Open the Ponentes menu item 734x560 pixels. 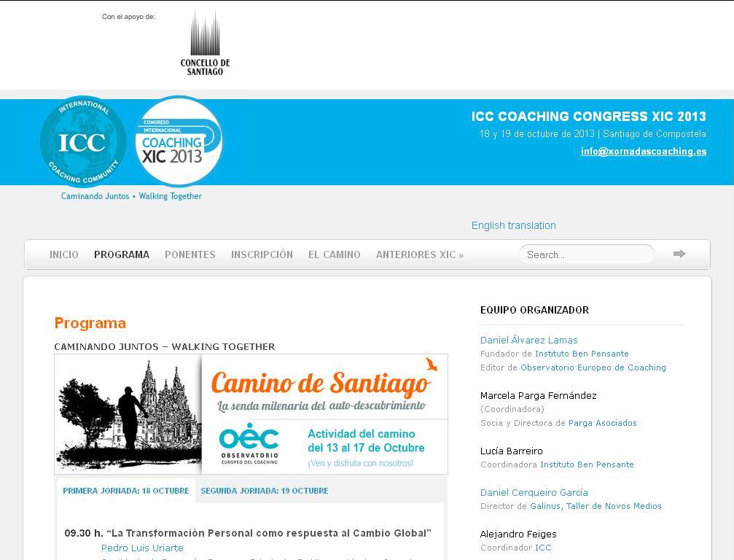click(190, 254)
